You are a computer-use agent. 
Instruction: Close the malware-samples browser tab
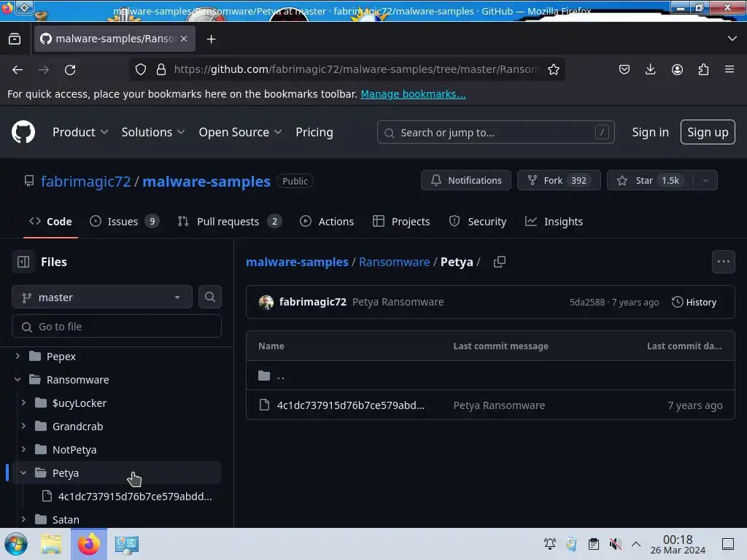[184, 39]
